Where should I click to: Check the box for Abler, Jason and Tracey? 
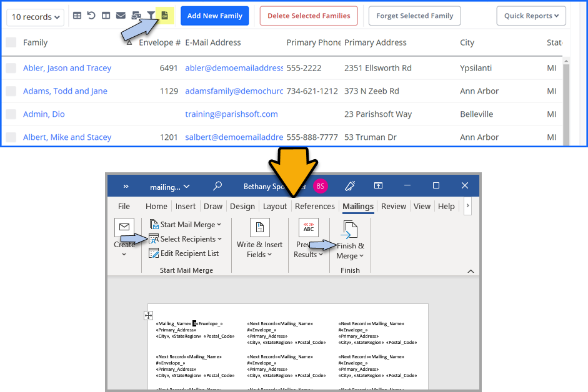point(11,68)
